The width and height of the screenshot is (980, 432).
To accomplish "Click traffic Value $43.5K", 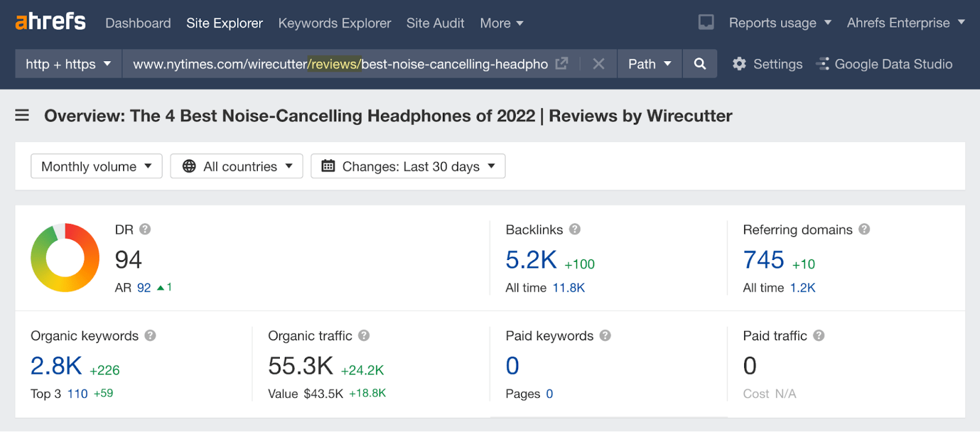I will (x=323, y=393).
